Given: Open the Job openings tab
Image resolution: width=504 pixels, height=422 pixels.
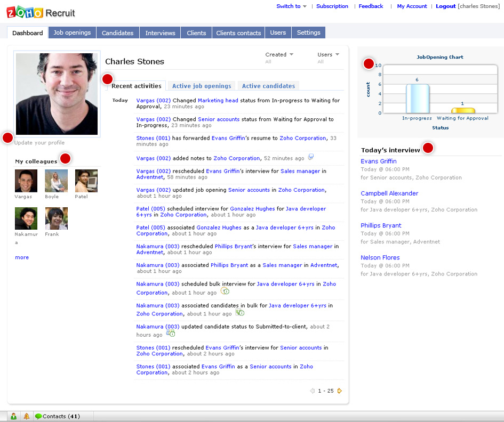Looking at the screenshot, I should (72, 33).
